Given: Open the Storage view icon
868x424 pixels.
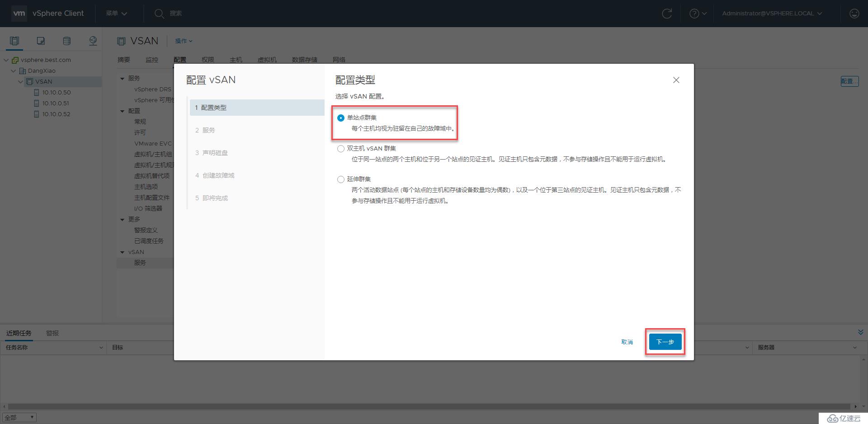Looking at the screenshot, I should coord(66,41).
